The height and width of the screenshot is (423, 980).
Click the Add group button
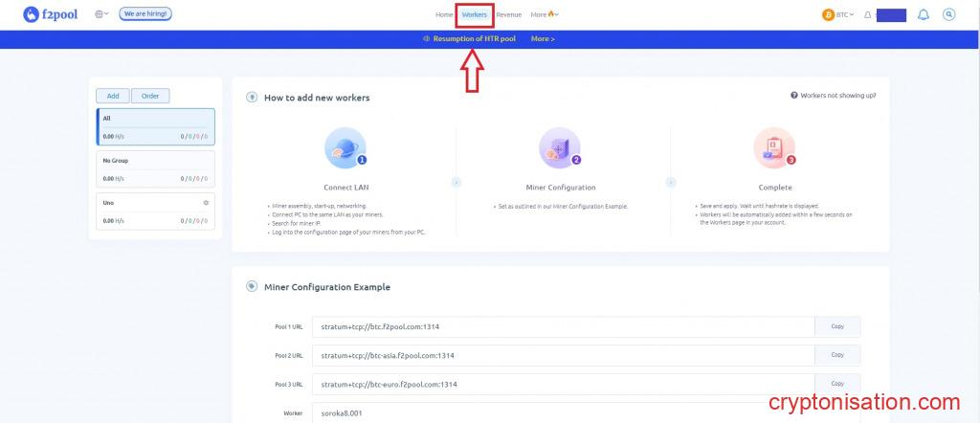[112, 96]
